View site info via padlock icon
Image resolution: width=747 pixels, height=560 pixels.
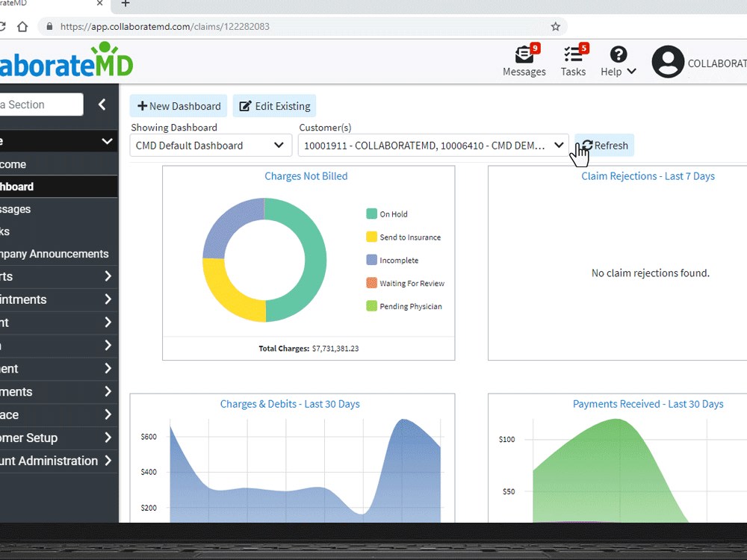49,27
